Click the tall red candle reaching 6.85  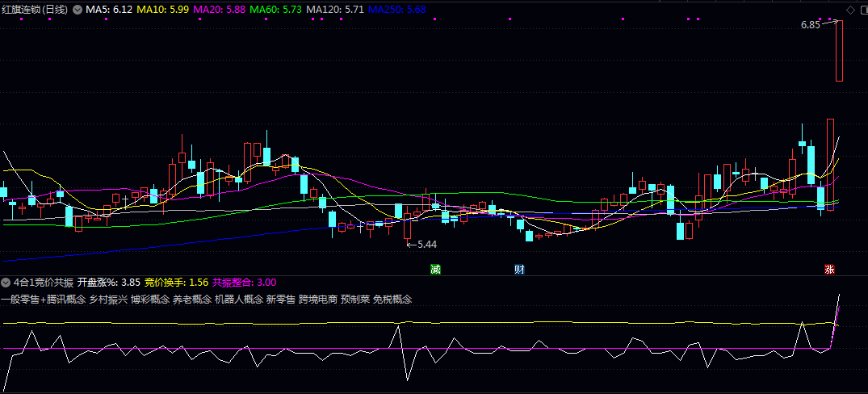[x=839, y=51]
